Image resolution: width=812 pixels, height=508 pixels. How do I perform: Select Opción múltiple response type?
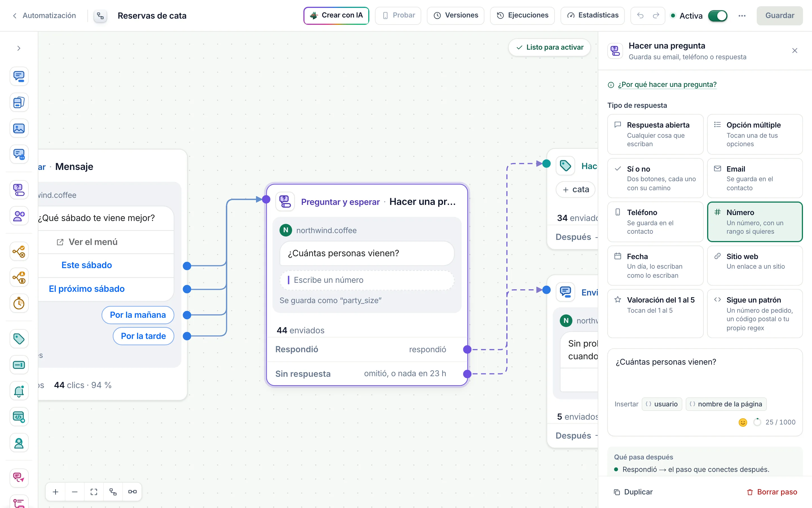(754, 134)
